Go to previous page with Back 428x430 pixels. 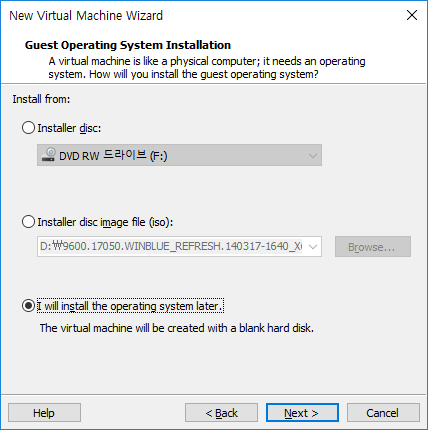pos(221,413)
